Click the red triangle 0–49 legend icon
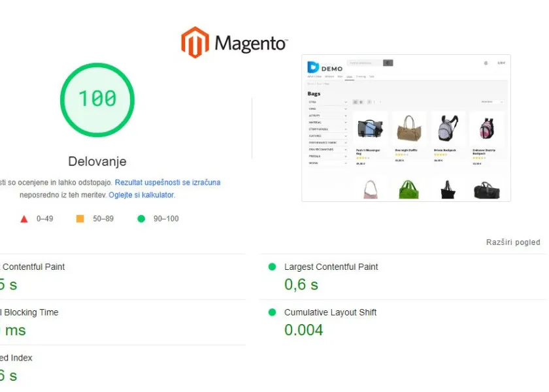Image resolution: width=549 pixels, height=392 pixels. [x=24, y=219]
